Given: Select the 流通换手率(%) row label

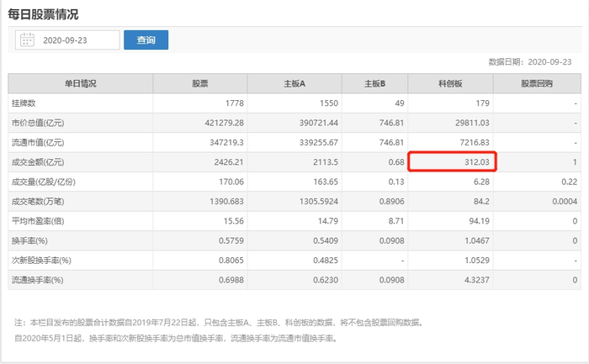Looking at the screenshot, I should pyautogui.click(x=37, y=280).
